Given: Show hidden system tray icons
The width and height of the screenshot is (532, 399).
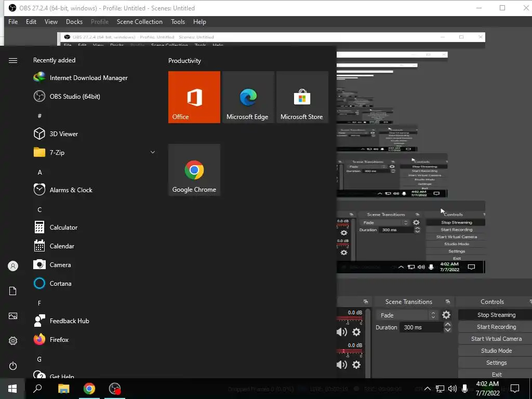Looking at the screenshot, I should point(428,389).
